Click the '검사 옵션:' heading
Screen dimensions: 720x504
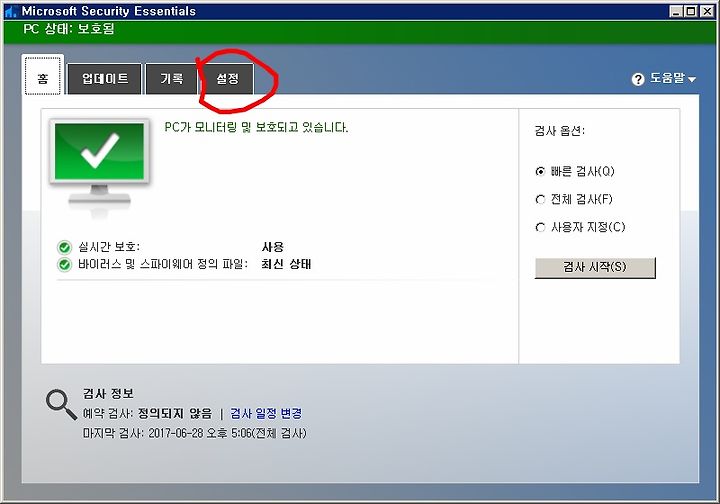(x=560, y=131)
